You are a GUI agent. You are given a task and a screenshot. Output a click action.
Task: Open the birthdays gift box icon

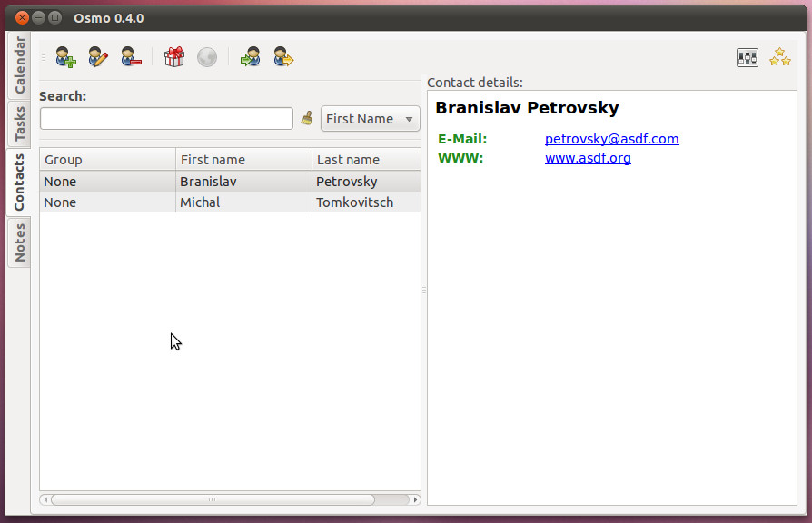tap(174, 57)
